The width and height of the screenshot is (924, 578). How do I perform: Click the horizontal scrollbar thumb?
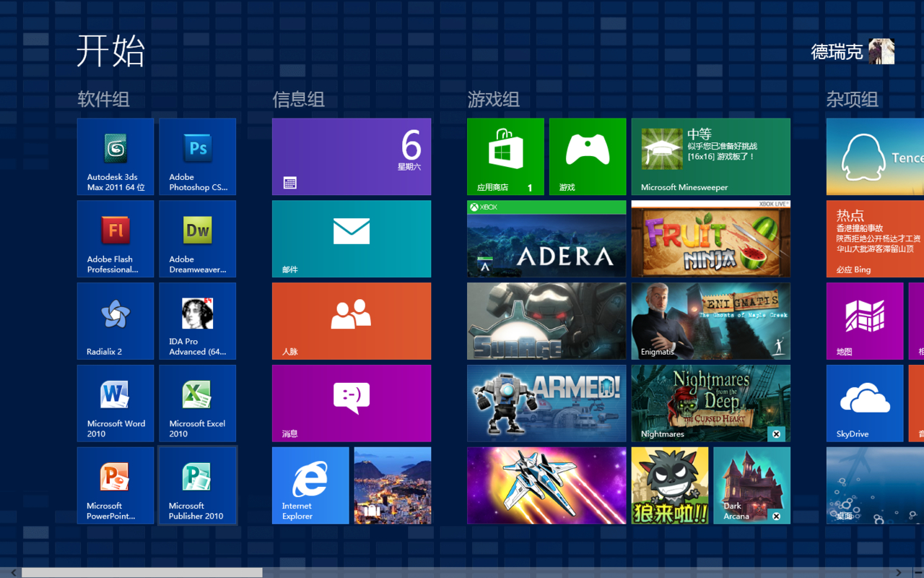pos(142,572)
